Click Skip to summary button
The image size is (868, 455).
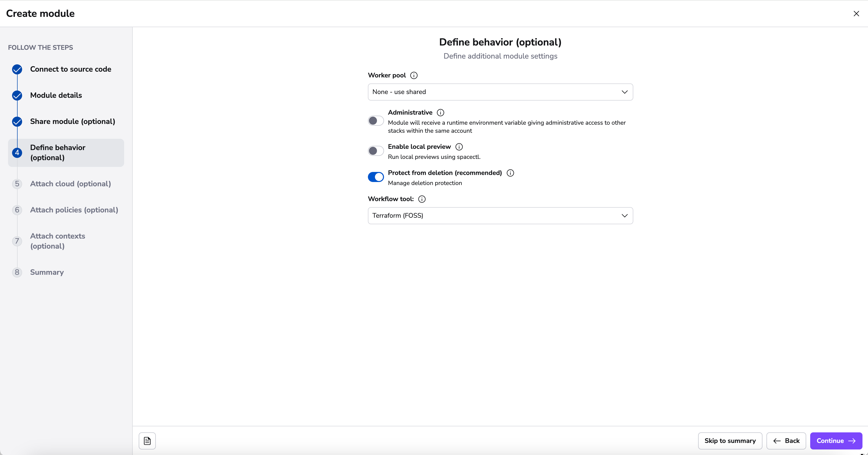(730, 440)
